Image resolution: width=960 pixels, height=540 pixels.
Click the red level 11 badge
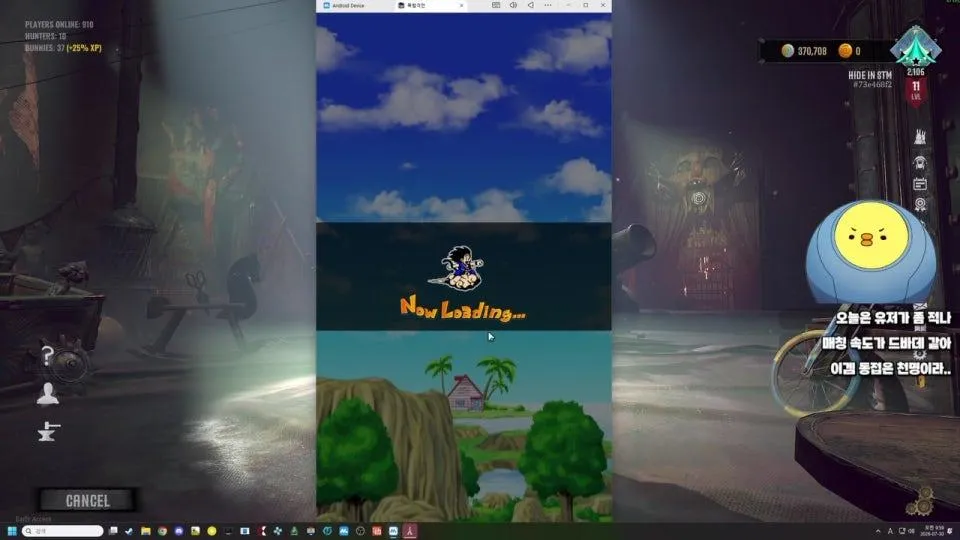coord(916,92)
